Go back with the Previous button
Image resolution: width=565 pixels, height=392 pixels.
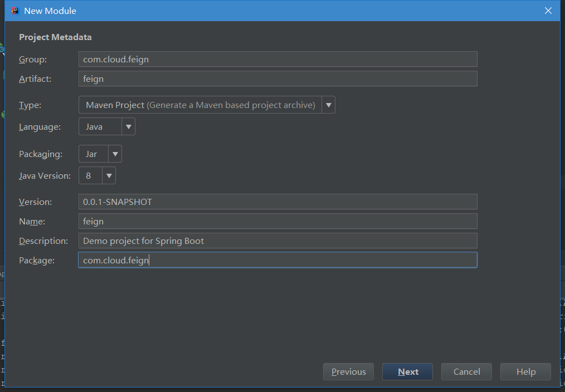click(x=348, y=371)
